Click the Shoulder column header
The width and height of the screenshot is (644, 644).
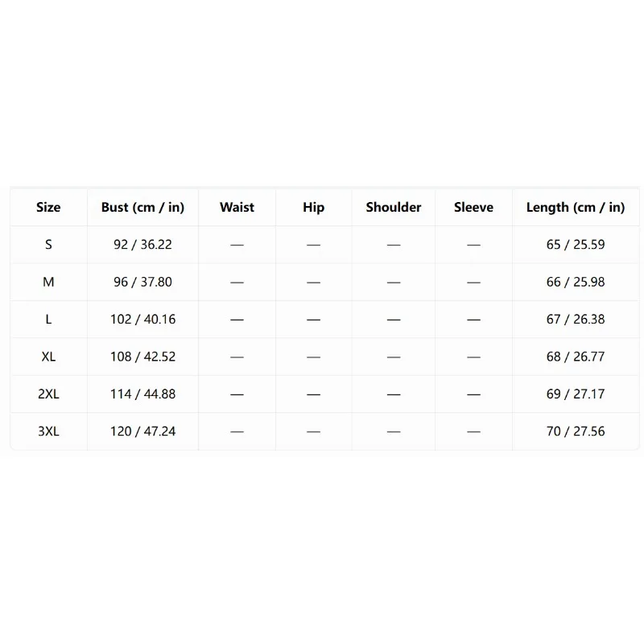pyautogui.click(x=394, y=208)
